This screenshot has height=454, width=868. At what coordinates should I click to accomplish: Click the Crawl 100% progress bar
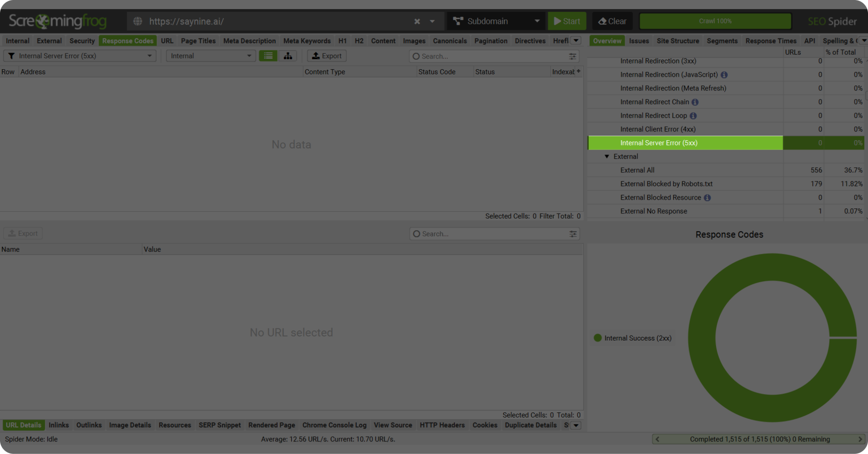point(715,21)
